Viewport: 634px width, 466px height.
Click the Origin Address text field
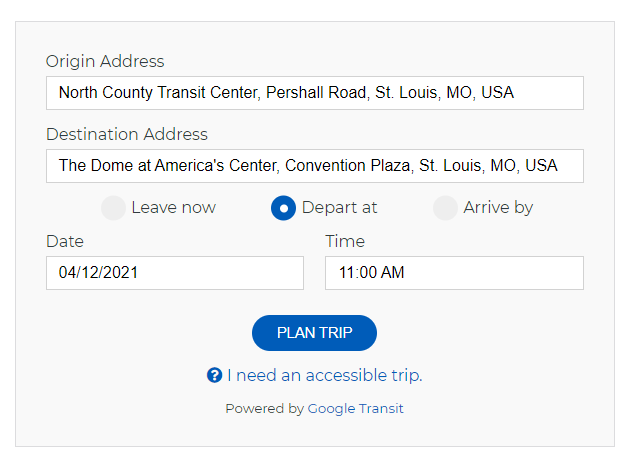[x=314, y=93]
